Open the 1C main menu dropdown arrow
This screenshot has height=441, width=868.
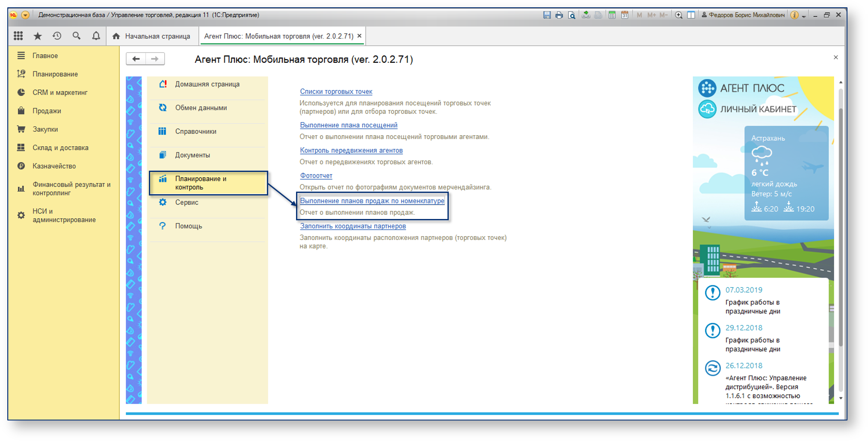pos(25,15)
